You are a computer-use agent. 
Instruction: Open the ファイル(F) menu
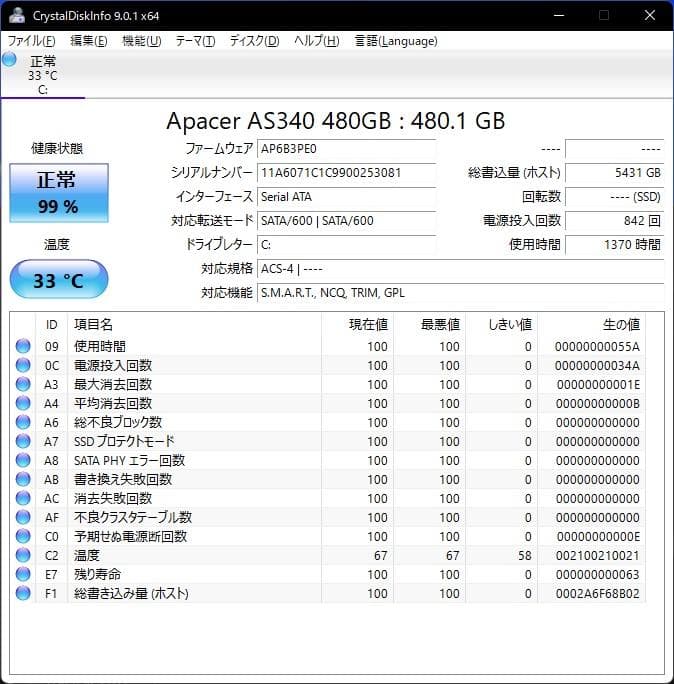(x=31, y=41)
